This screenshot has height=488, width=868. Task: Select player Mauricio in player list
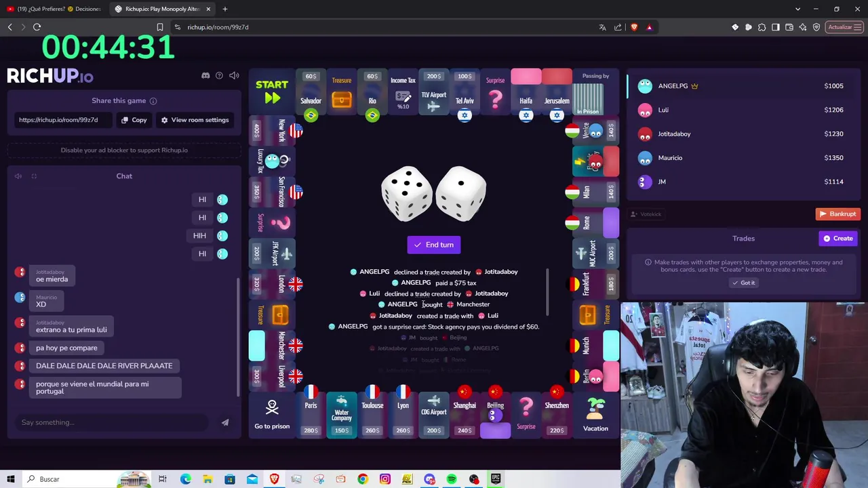742,158
